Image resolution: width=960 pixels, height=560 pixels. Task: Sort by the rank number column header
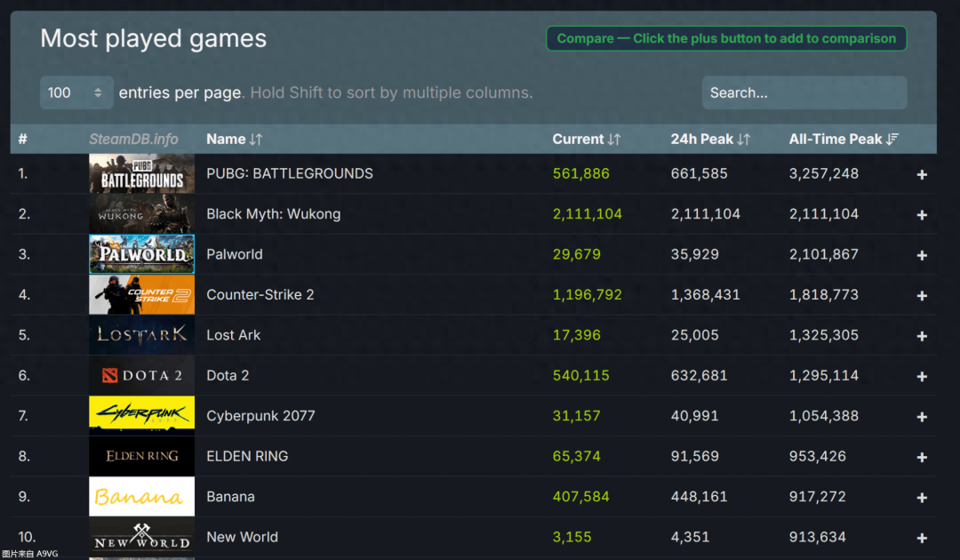(x=22, y=139)
